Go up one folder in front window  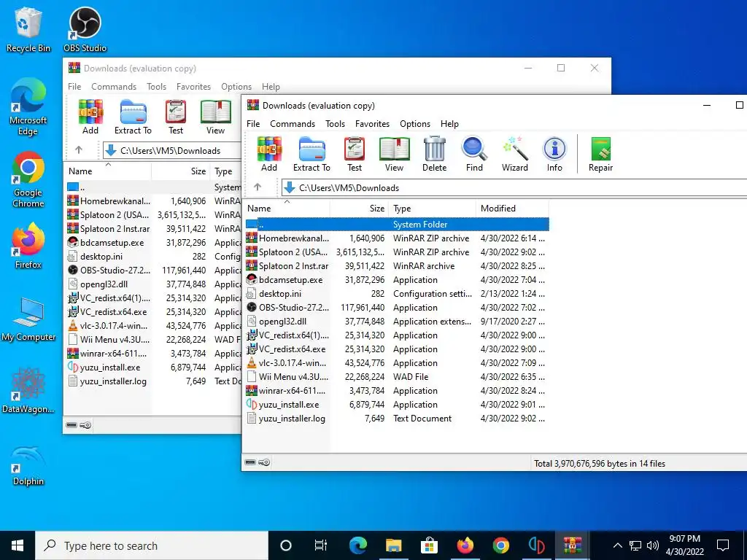[x=258, y=187]
